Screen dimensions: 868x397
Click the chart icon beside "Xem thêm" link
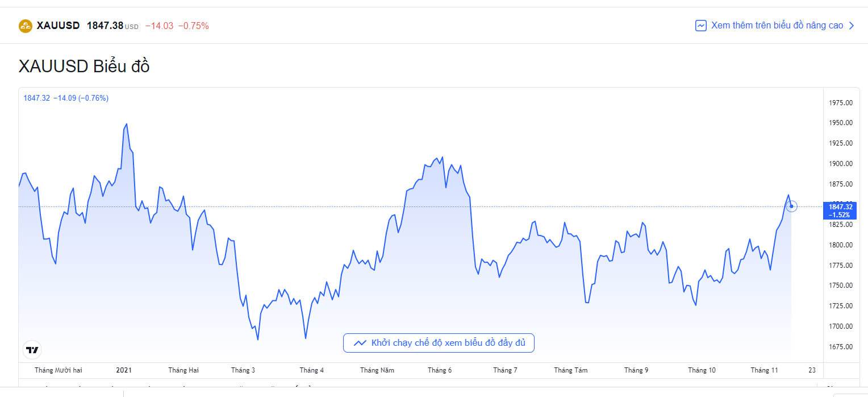[x=701, y=26]
